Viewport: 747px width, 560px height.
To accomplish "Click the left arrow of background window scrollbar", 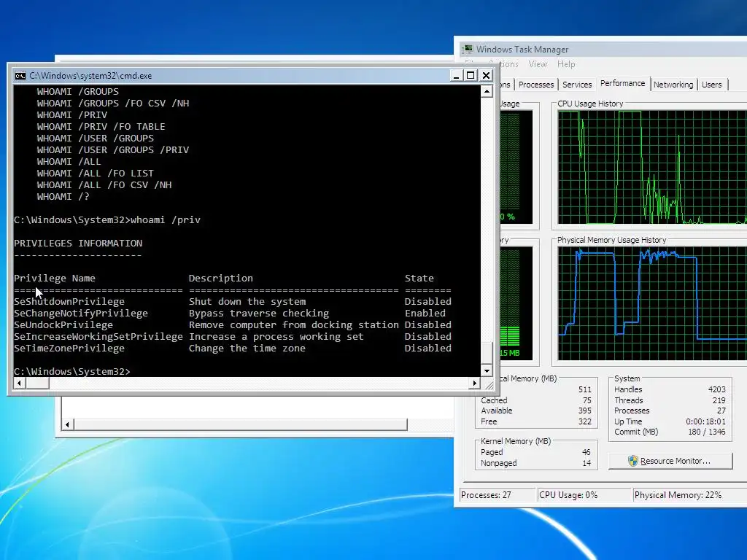I will click(67, 424).
